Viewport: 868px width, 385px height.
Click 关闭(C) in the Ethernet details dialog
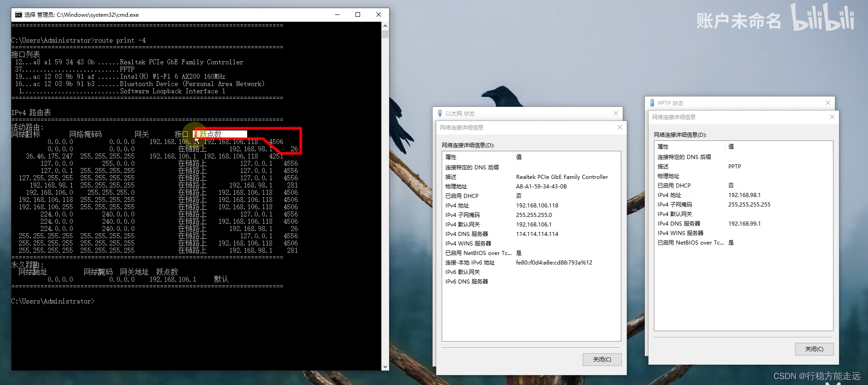click(x=602, y=359)
